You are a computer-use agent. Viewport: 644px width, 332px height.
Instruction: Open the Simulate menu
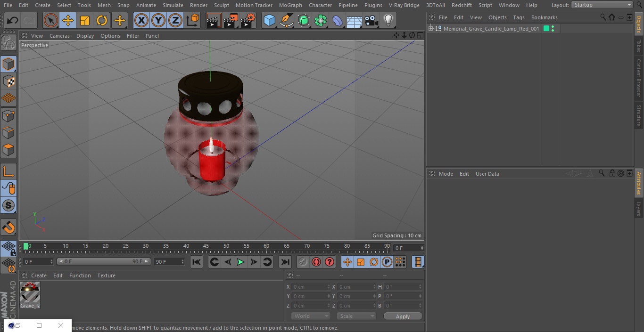click(173, 5)
